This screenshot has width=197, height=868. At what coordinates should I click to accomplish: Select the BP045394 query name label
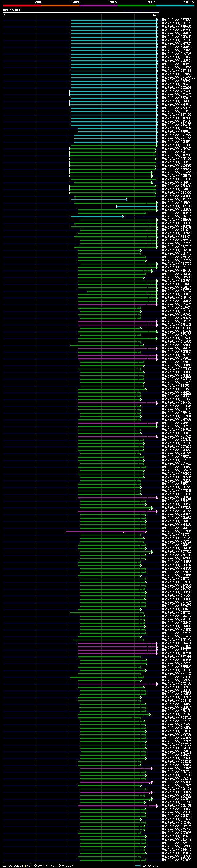coord(11,10)
